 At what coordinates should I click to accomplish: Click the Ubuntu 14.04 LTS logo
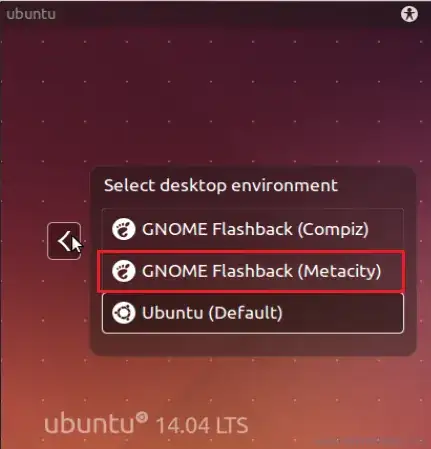[146, 424]
